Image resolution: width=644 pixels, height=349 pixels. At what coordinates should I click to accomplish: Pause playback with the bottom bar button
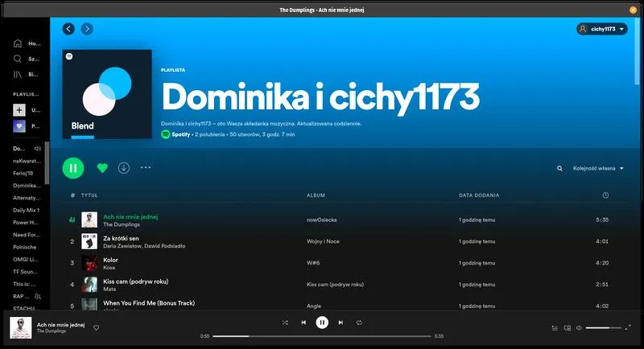pos(322,322)
